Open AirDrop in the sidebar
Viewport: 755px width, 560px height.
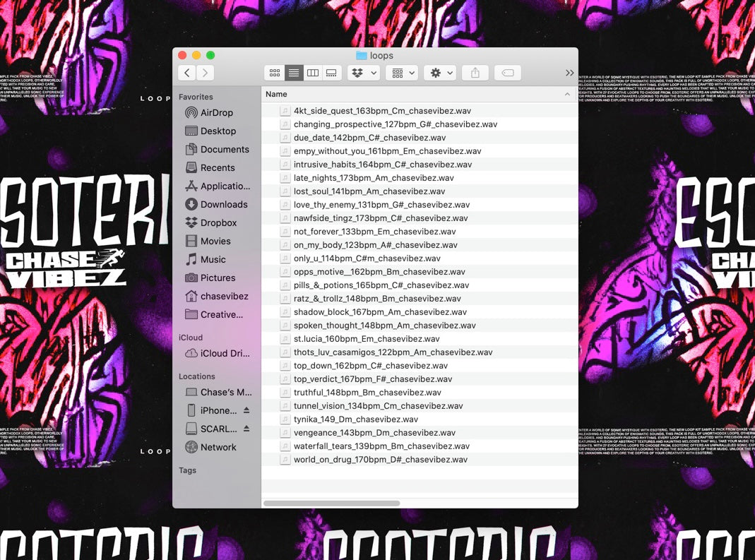[216, 113]
